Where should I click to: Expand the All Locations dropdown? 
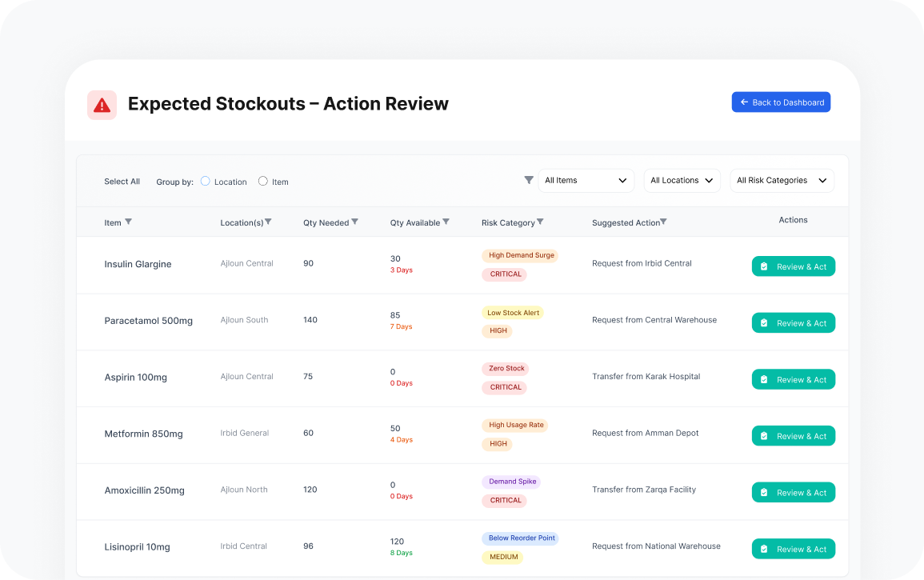tap(682, 181)
